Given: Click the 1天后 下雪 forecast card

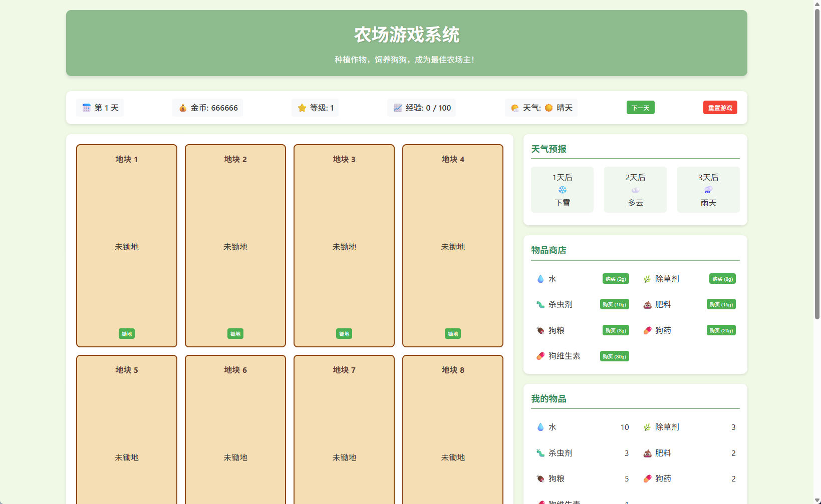Looking at the screenshot, I should [x=562, y=190].
